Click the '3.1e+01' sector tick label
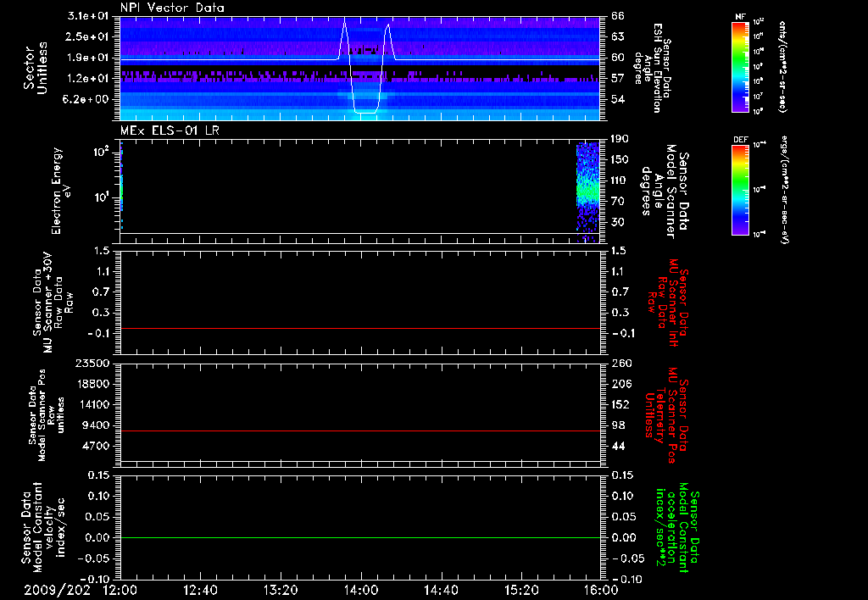 point(88,16)
